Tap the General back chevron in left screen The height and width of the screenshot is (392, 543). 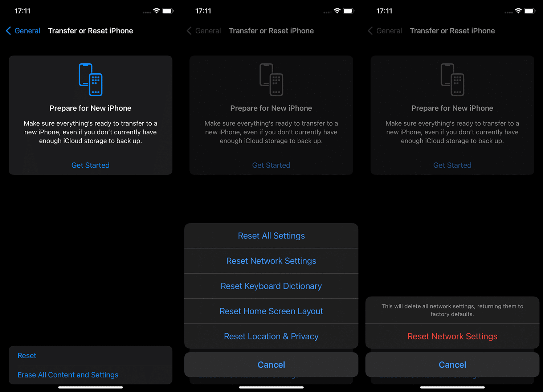click(x=8, y=31)
